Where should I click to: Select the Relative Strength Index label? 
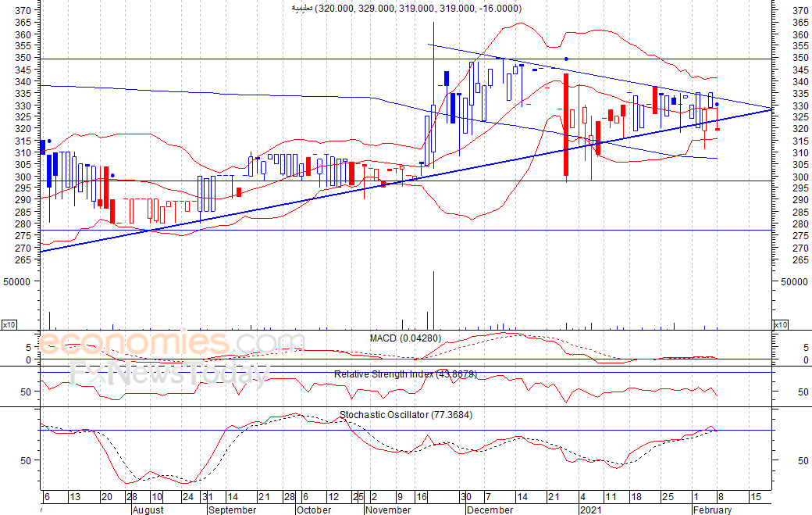[404, 374]
